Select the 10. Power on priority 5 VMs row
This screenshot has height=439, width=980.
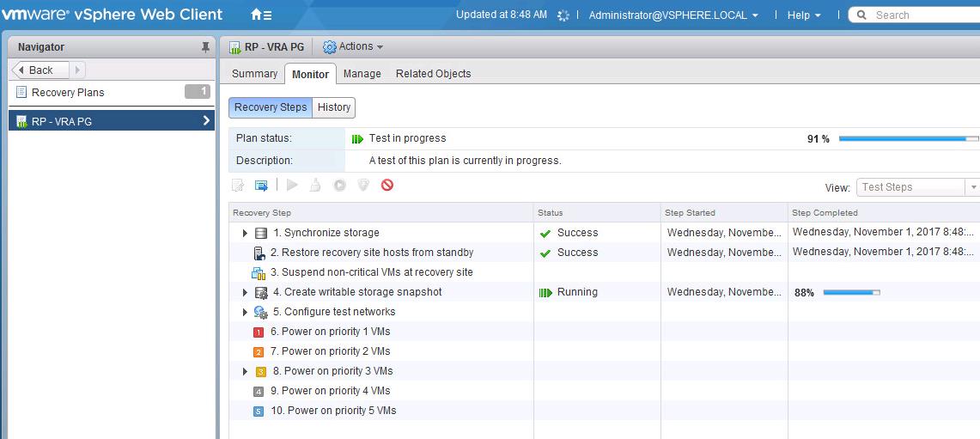(605, 411)
